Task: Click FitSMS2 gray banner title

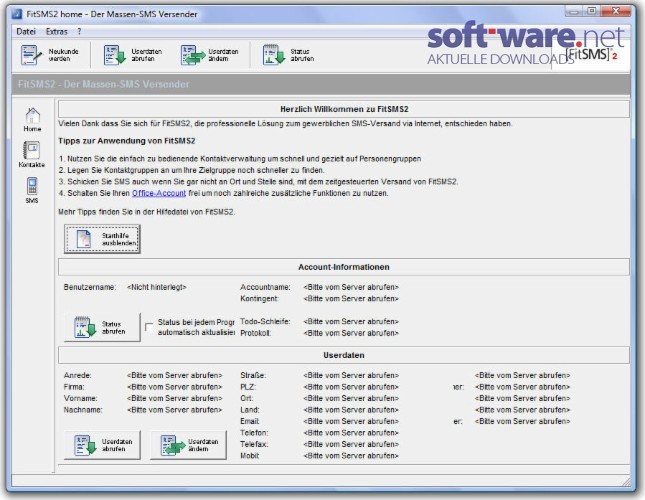Action: [103, 84]
